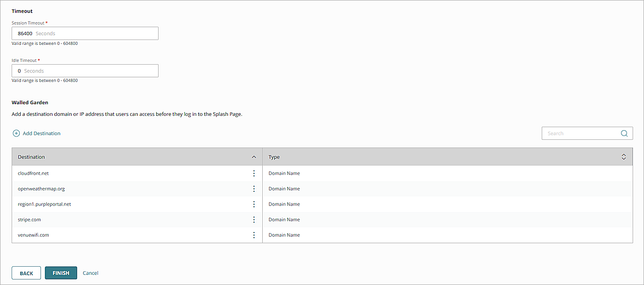Viewport: 644px width, 285px height.
Task: Select the stripe.com table row
Action: pyautogui.click(x=121, y=219)
